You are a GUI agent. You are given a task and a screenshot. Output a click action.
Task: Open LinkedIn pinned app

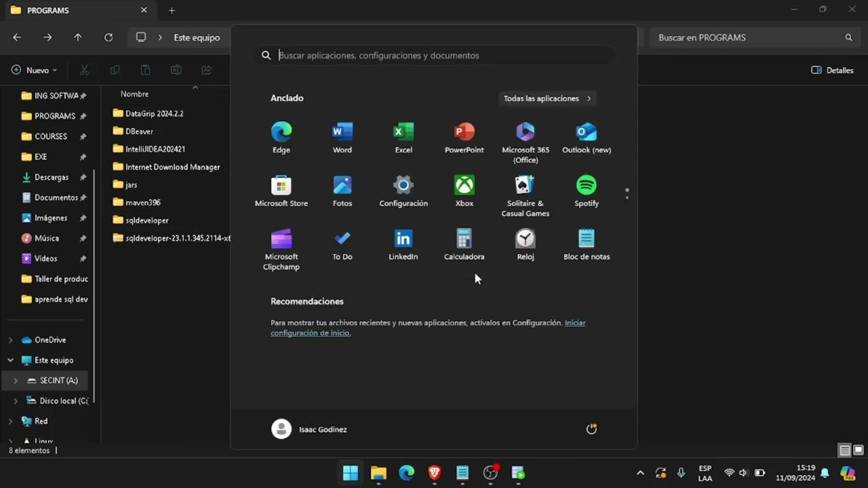click(403, 245)
